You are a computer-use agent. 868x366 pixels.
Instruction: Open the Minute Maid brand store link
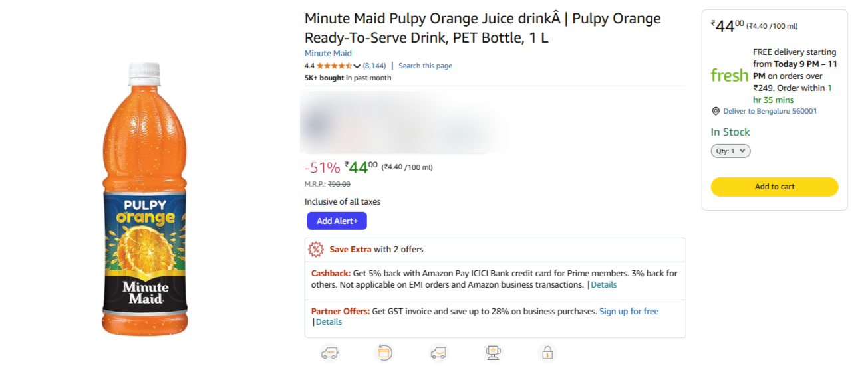click(328, 53)
